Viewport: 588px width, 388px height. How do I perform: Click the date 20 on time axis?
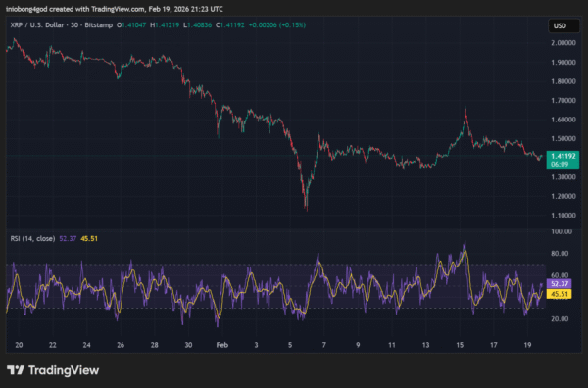click(x=19, y=345)
